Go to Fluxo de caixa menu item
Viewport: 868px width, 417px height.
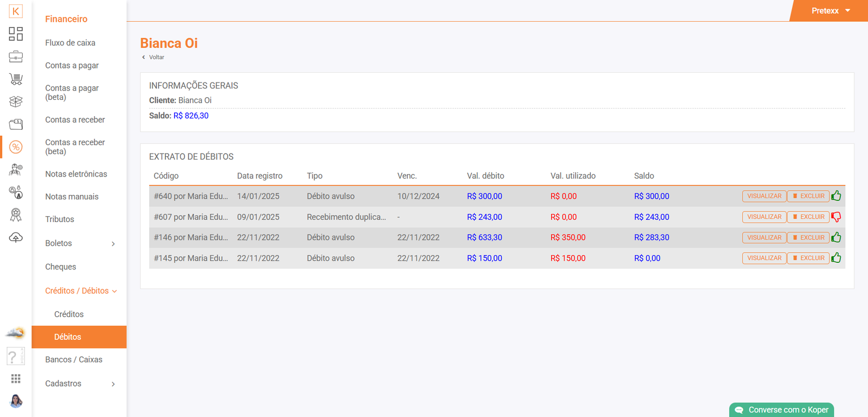tap(70, 43)
